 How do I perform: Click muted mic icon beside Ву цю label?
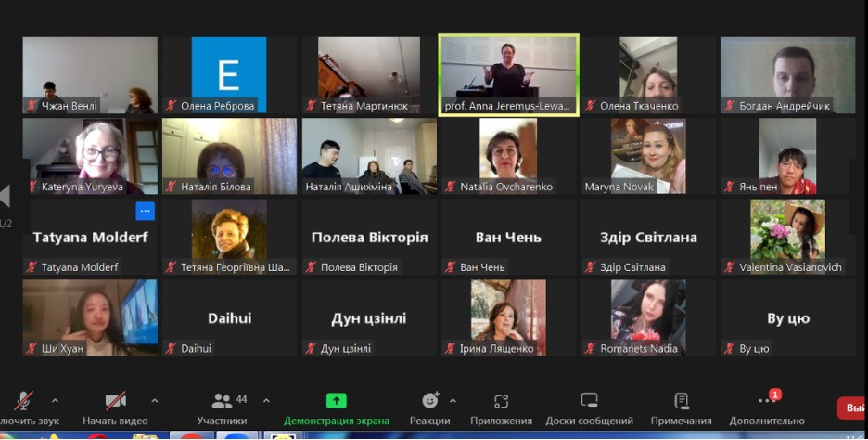click(730, 348)
